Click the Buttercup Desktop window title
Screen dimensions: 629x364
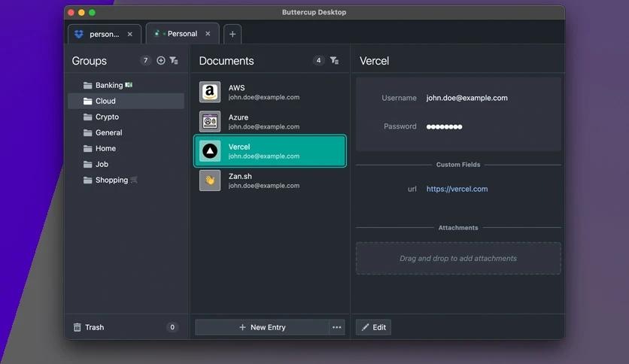314,13
